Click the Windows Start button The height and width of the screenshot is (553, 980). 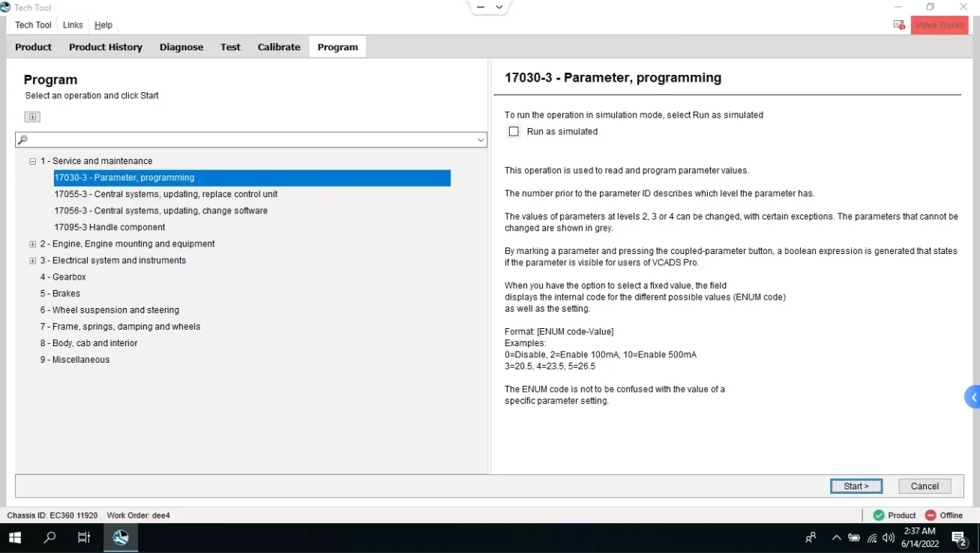[x=15, y=537]
